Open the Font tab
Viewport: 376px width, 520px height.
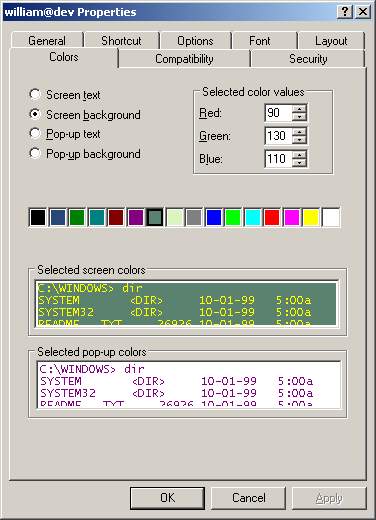point(260,41)
